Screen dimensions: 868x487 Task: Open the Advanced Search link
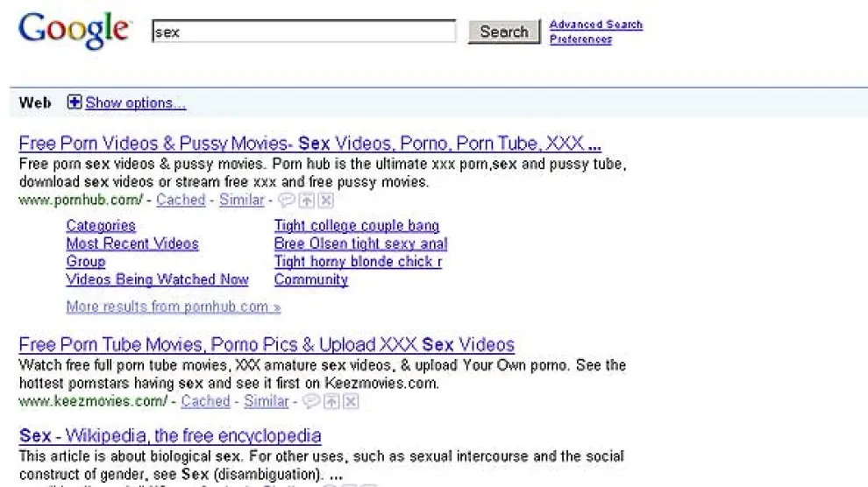595,25
